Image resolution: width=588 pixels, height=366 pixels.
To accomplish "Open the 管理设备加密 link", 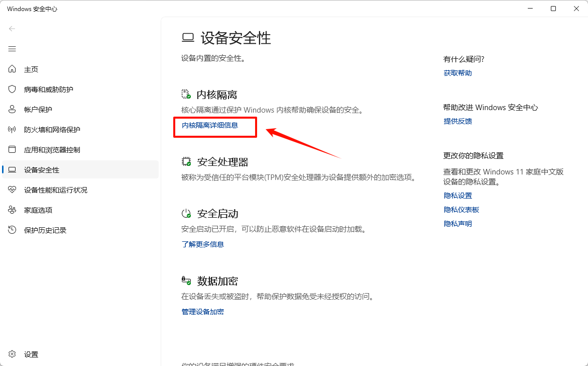I will 203,312.
